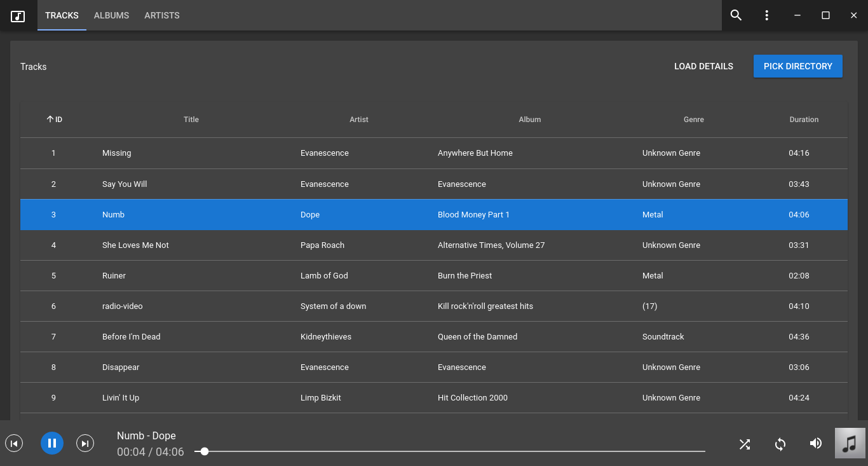868x466 pixels.
Task: Select the track She Loves Me Not
Action: [135, 245]
